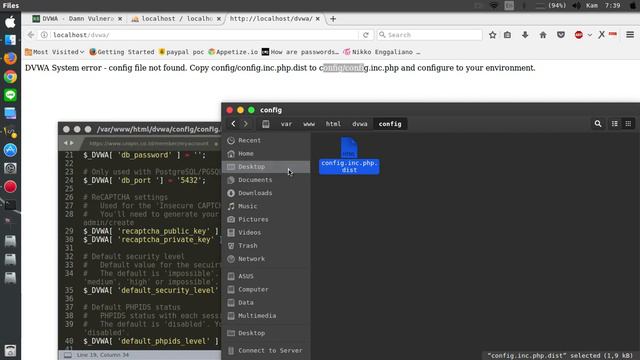Image resolution: width=640 pixels, height=360 pixels.
Task: Bookmark this page with star icon
Action: (493, 35)
